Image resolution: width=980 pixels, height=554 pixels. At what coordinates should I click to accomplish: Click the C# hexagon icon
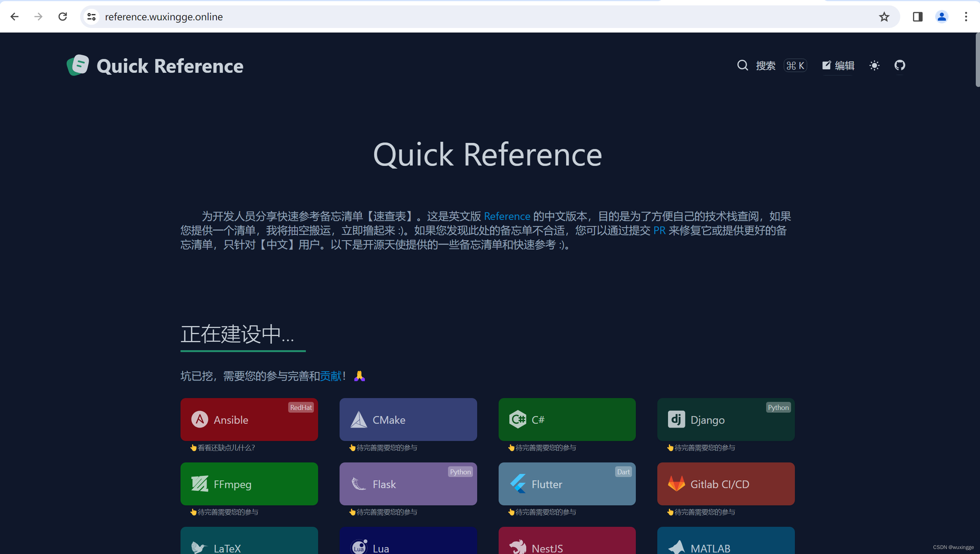517,420
